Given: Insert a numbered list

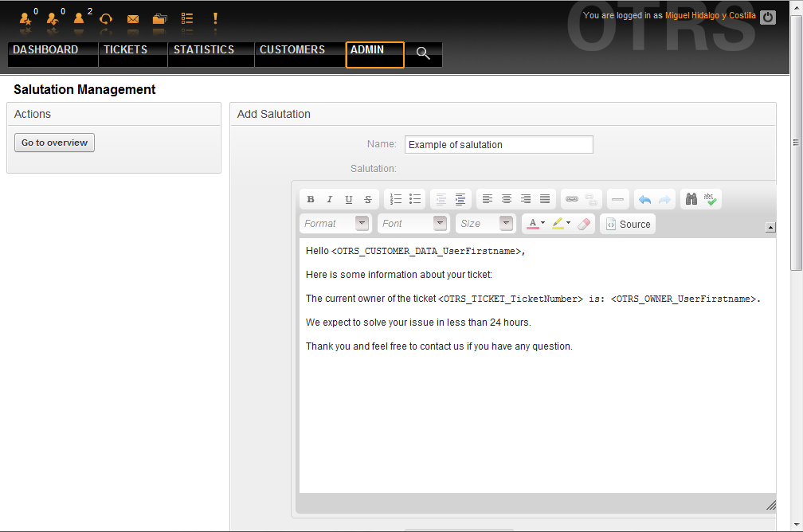Looking at the screenshot, I should coord(396,199).
